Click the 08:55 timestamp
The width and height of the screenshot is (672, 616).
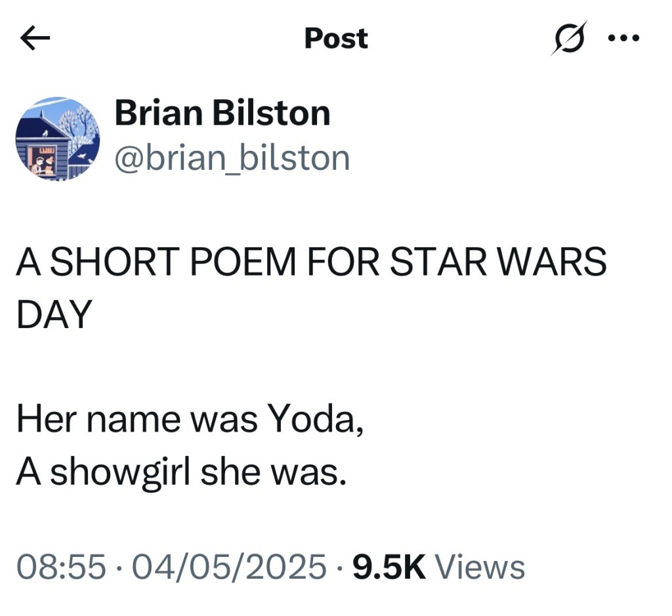click(61, 567)
